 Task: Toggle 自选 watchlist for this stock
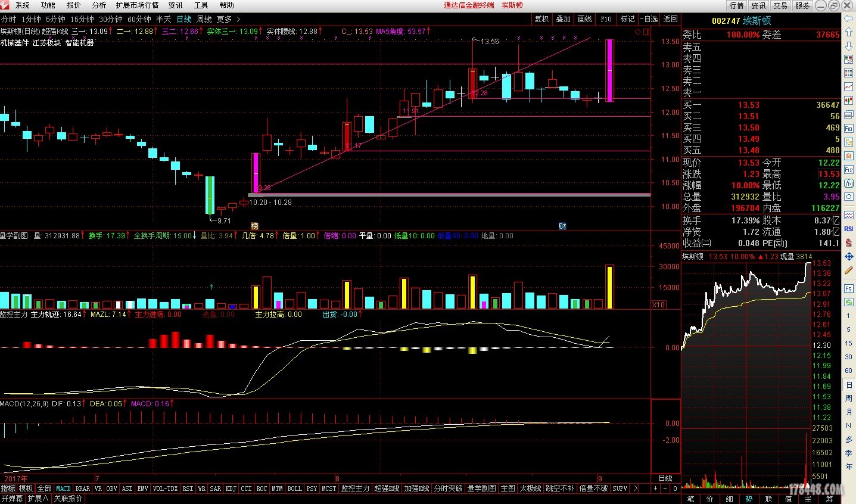tap(650, 19)
